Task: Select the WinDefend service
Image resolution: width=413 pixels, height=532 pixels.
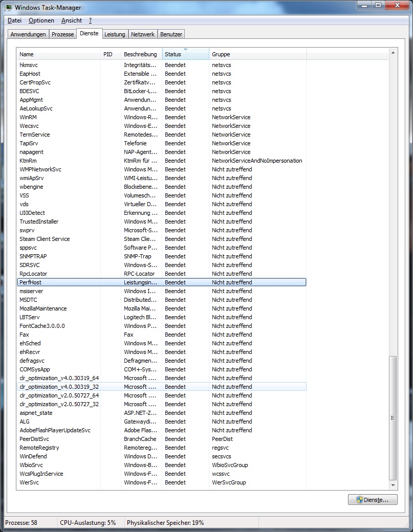Action: 162,456
